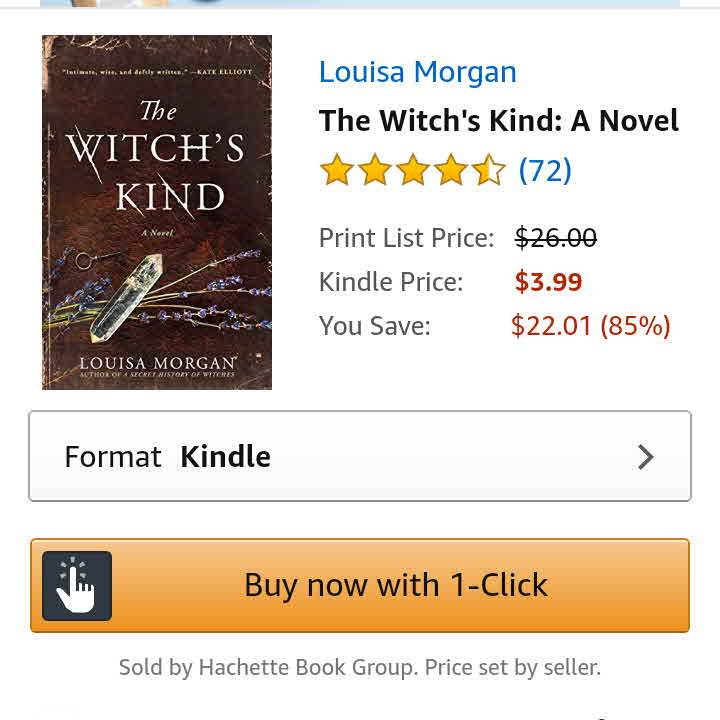The height and width of the screenshot is (720, 720).
Task: Click the fourth gold rating star
Action: click(x=451, y=169)
